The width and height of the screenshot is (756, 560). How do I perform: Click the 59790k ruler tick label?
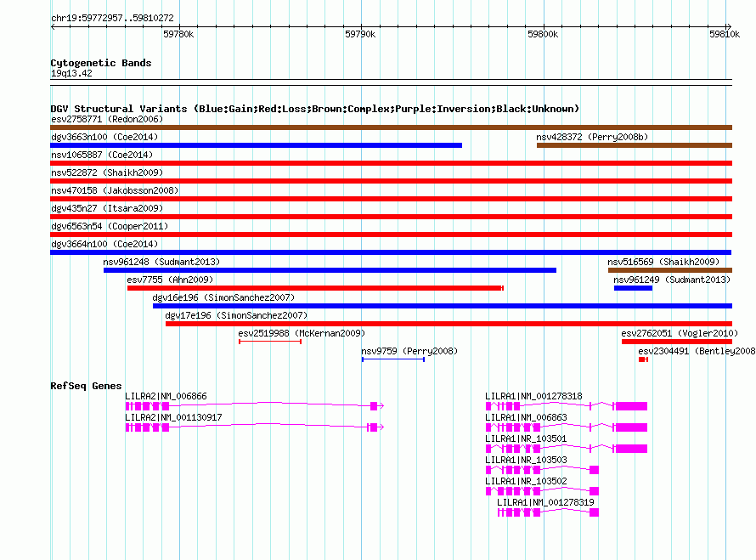[360, 34]
